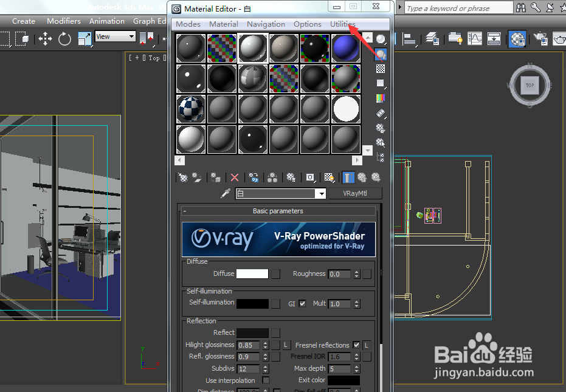Open Modes menu in Material Editor
Image resolution: width=566 pixels, height=392 pixels.
tap(188, 24)
